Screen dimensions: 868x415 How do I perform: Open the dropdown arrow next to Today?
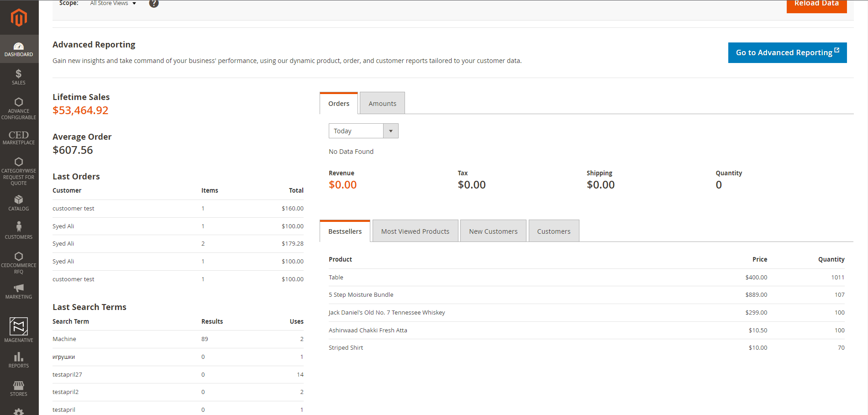(x=390, y=131)
